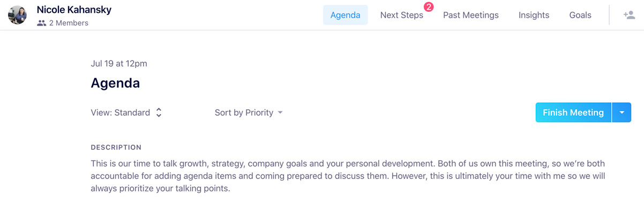Click the up-down chevrons beside View: Standard

coord(159,112)
